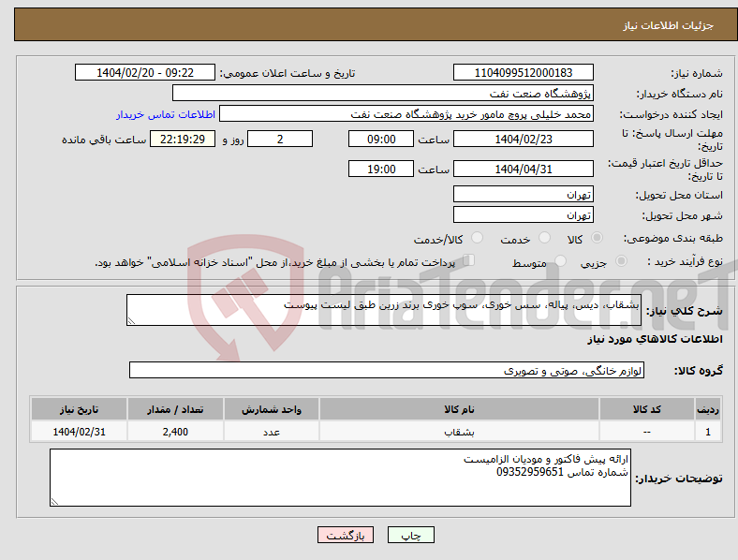Screen dimensions: 738x560
Task: Click the price validity time 19:00
Action: point(381,169)
